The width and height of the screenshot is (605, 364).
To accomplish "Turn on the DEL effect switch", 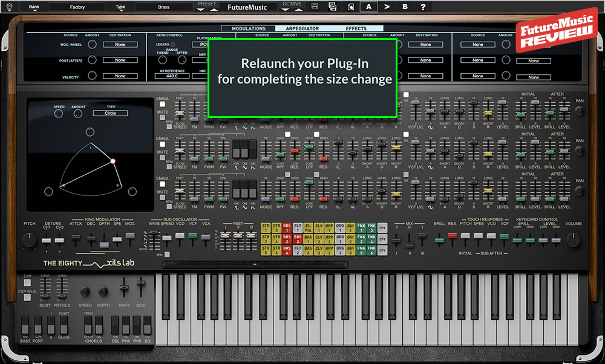I will (115, 327).
